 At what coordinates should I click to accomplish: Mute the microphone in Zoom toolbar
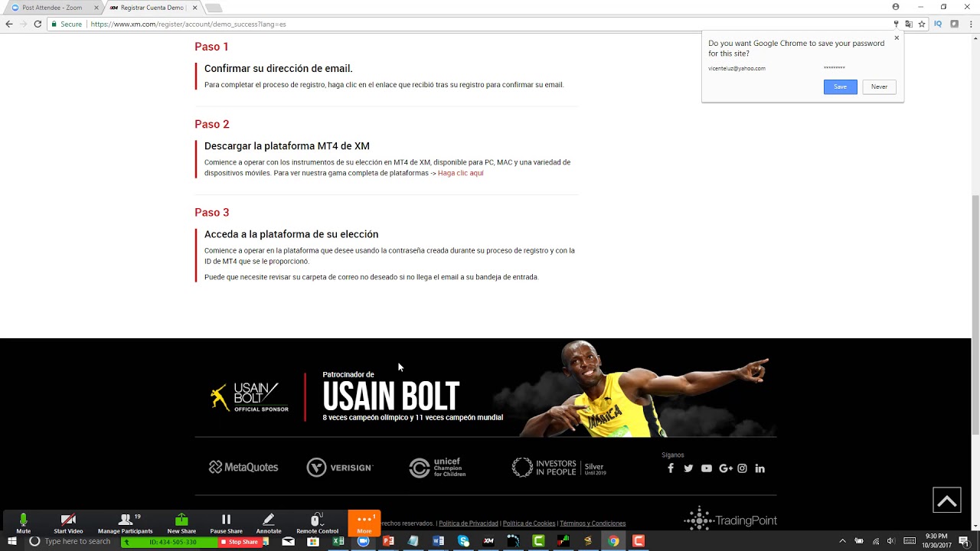(23, 523)
